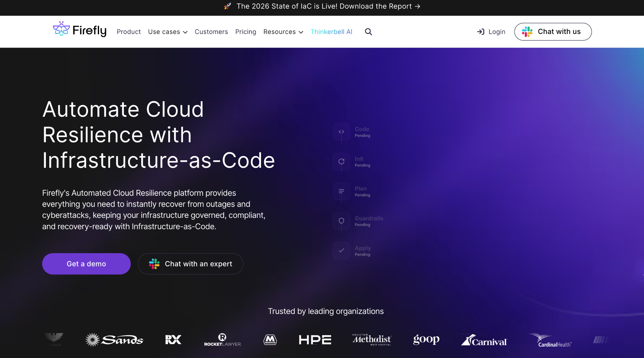Expand the Use cases dropdown chevron
644x358 pixels.
pos(185,32)
